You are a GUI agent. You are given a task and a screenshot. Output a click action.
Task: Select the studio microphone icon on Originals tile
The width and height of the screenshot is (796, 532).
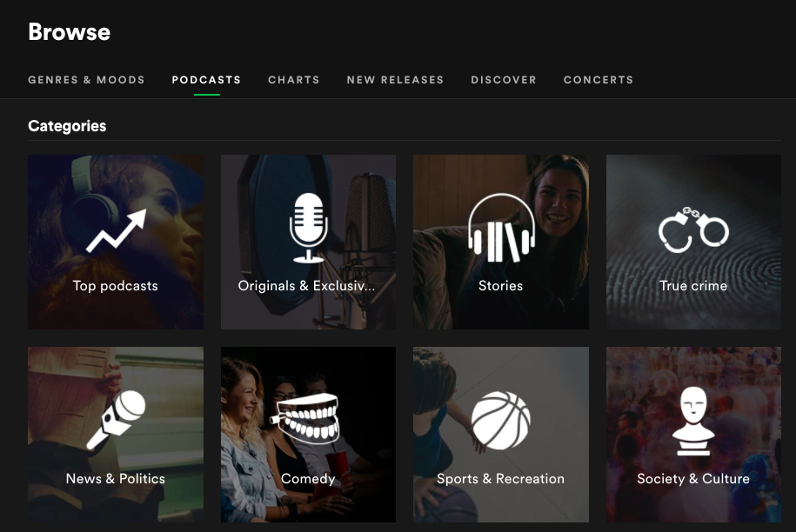(x=308, y=228)
